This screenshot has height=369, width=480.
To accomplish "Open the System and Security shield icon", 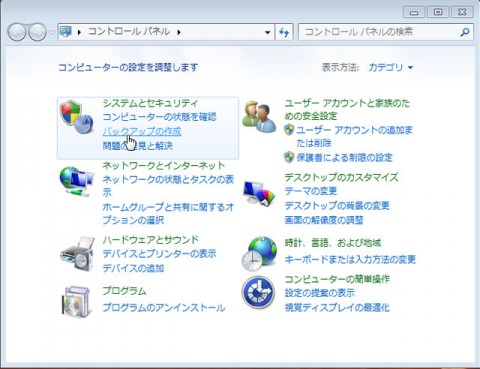I will tap(77, 117).
